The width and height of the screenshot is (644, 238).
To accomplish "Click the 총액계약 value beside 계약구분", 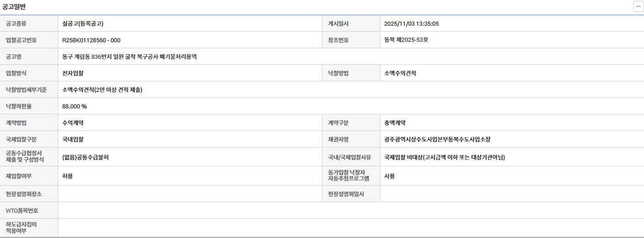I will pos(395,123).
